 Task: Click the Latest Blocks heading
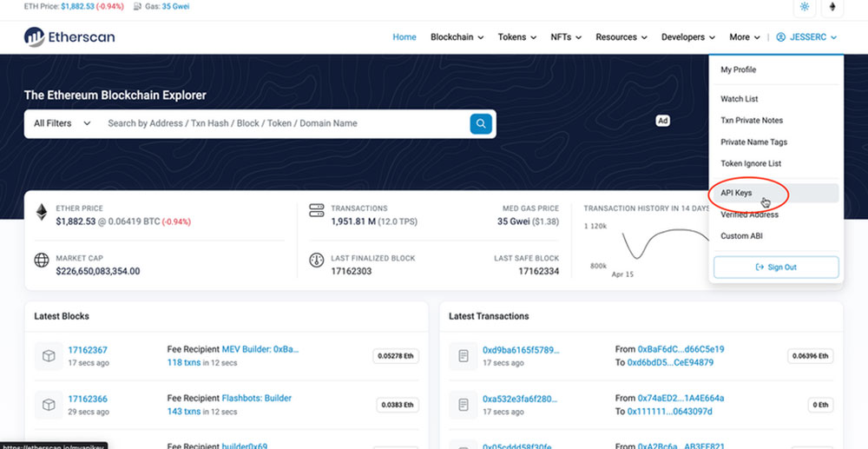[x=62, y=316]
